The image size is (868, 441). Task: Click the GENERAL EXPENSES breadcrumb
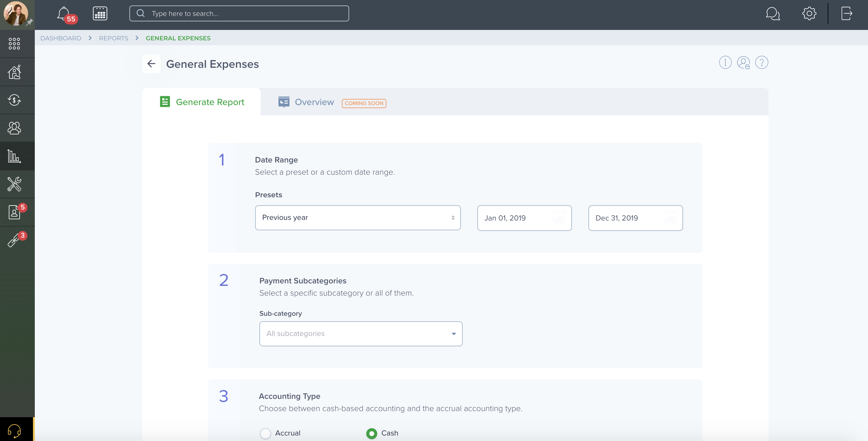tap(178, 38)
